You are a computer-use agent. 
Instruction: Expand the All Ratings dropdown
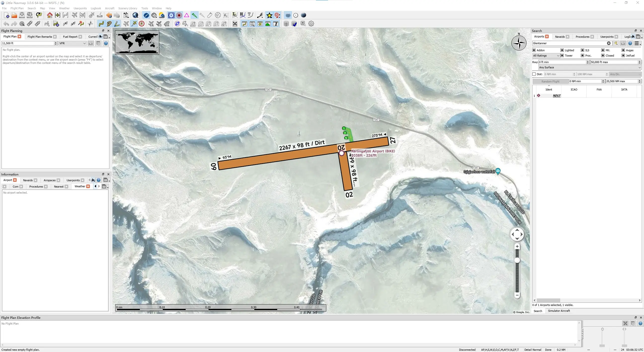[x=546, y=56]
